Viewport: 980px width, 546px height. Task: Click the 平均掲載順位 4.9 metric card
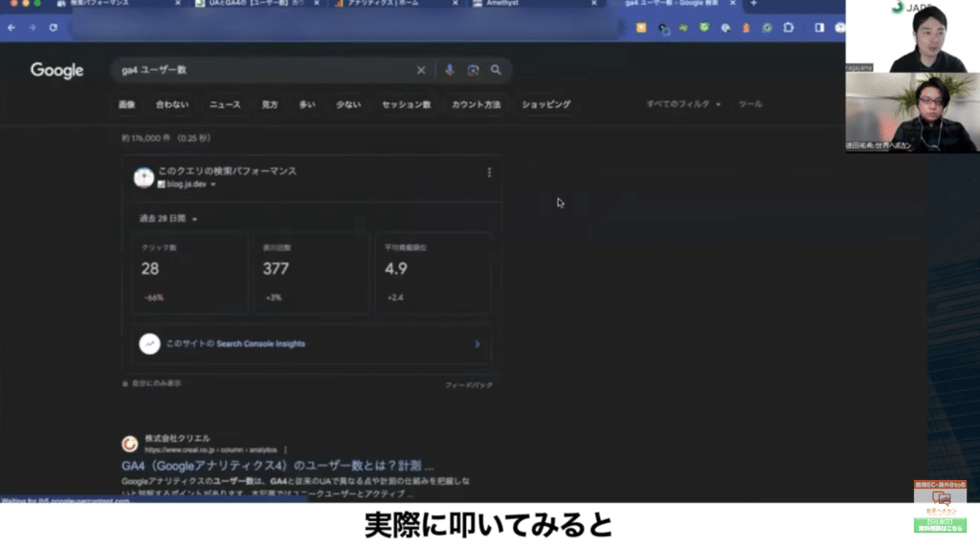[433, 273]
